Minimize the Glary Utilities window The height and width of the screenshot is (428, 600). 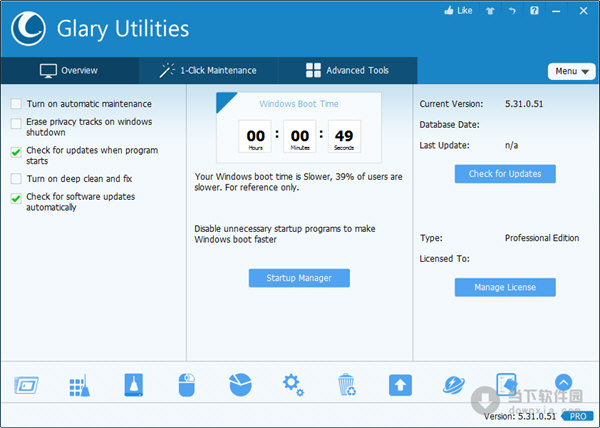click(556, 11)
